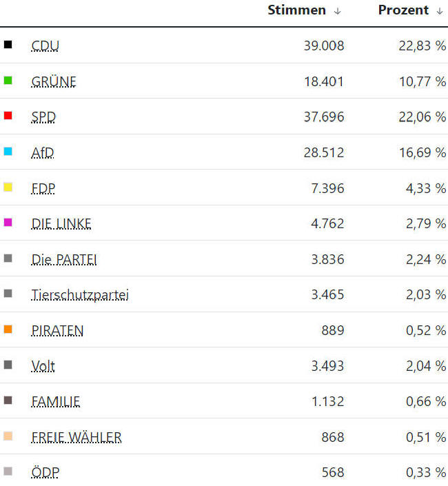
Task: Click the red SPD color square
Action: tap(8, 116)
